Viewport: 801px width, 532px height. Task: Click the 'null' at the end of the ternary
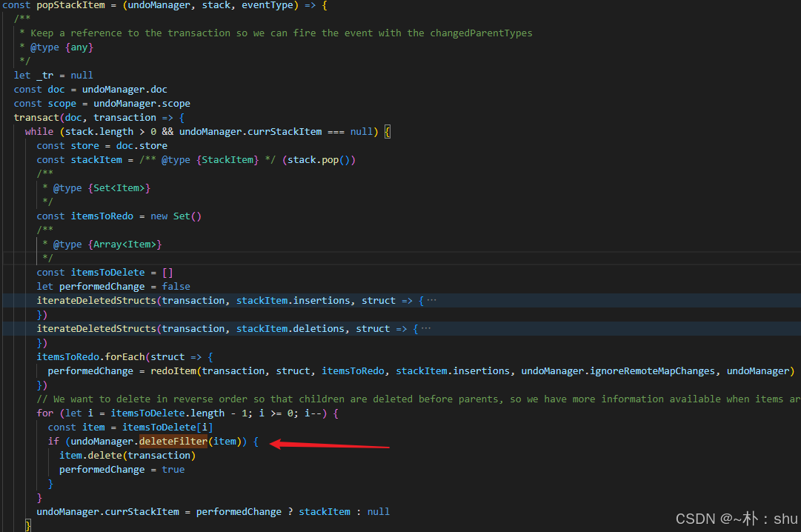coord(378,511)
